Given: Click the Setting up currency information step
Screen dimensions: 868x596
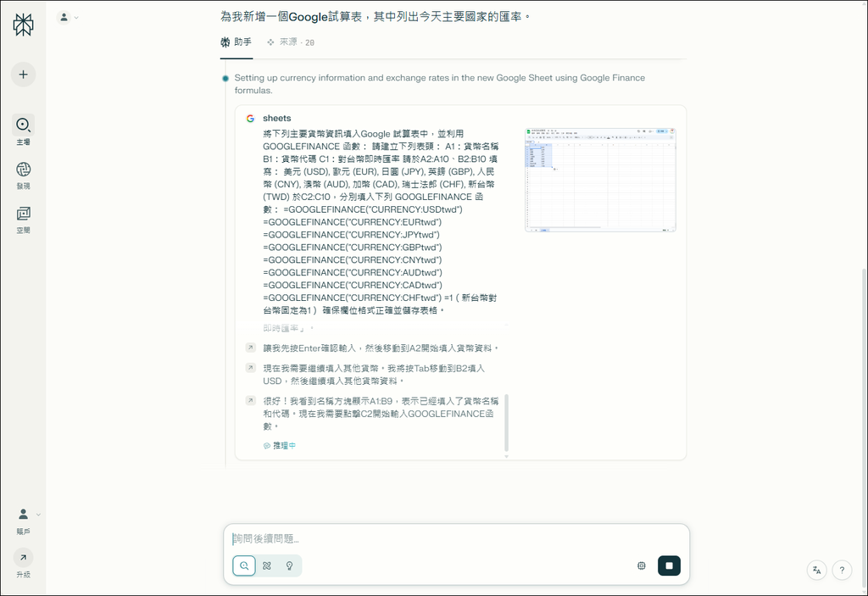Looking at the screenshot, I should pyautogui.click(x=440, y=84).
